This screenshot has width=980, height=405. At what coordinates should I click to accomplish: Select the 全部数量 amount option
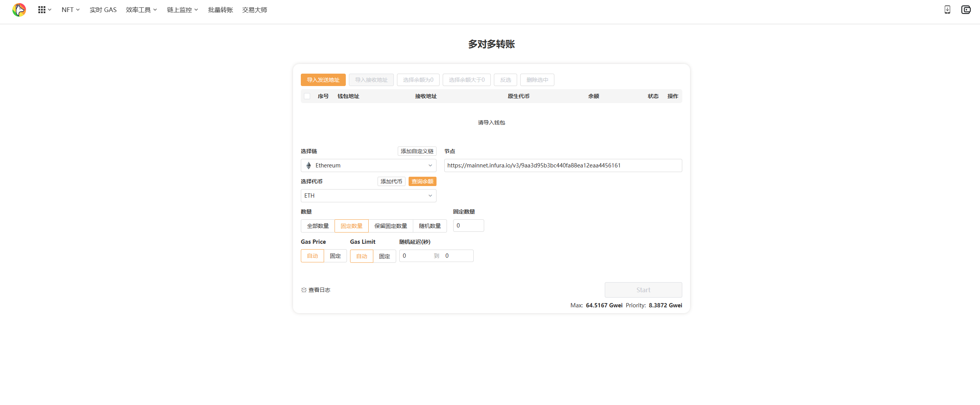click(317, 226)
